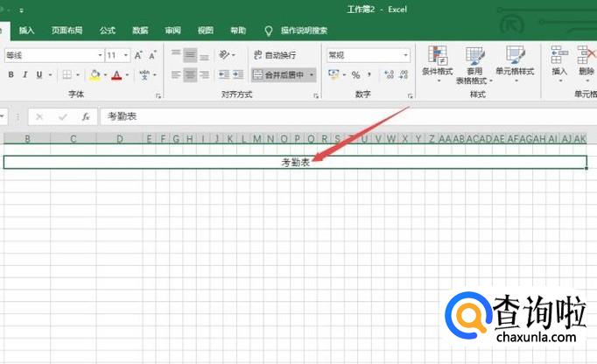Switch to the 公式 tab
The width and height of the screenshot is (597, 364).
108,31
